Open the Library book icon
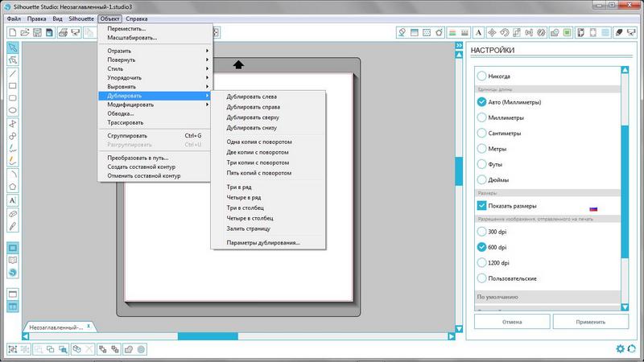This screenshot has height=362, width=644. pyautogui.click(x=13, y=261)
